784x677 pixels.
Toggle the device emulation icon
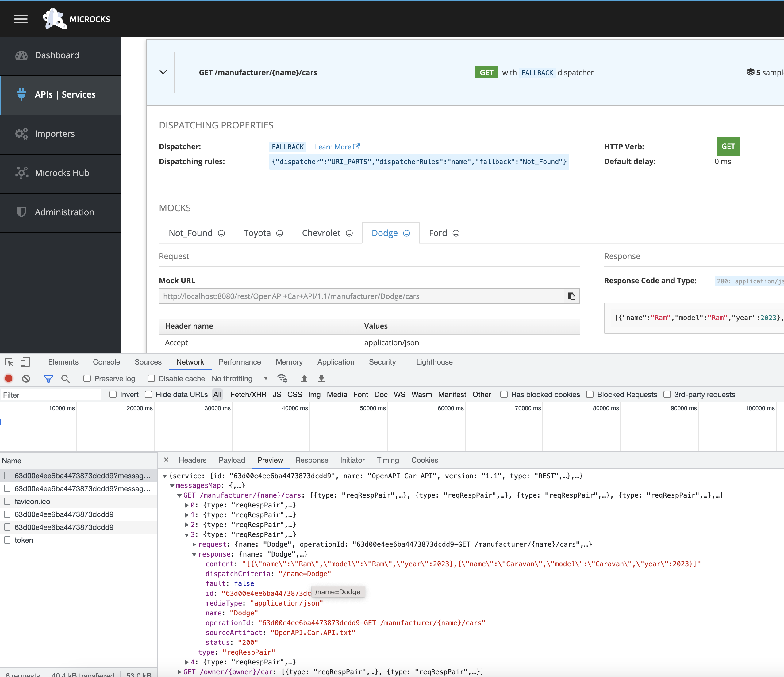25,362
